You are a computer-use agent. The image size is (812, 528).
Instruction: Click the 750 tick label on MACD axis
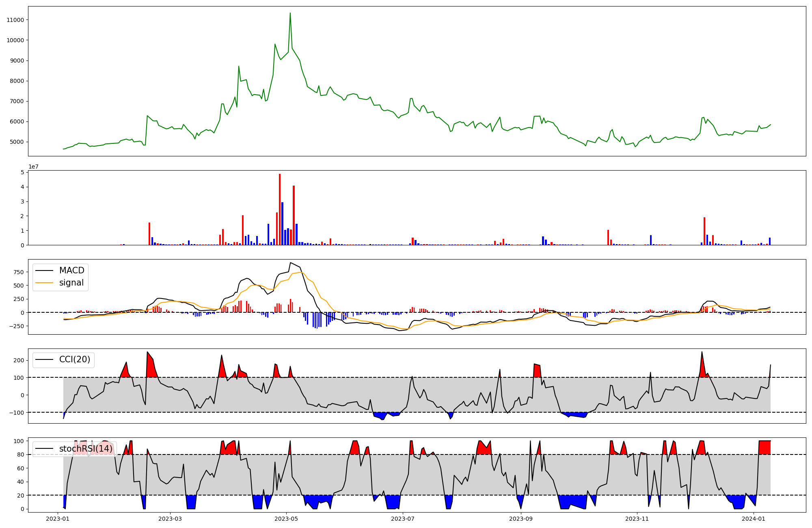(x=18, y=272)
